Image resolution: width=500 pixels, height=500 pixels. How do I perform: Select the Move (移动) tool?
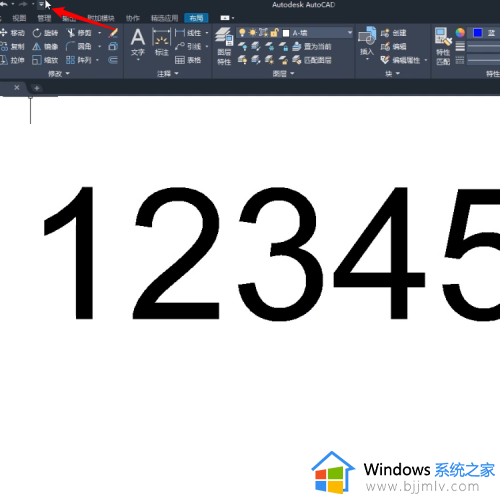coord(13,33)
